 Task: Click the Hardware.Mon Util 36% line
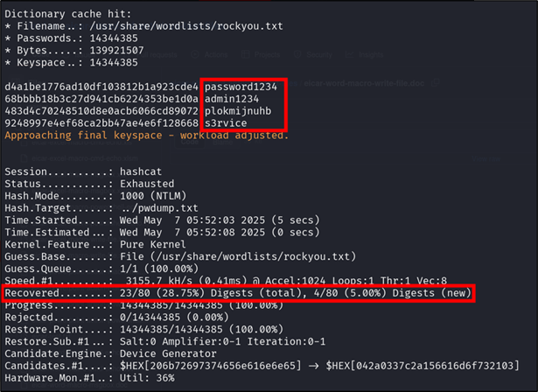click(x=89, y=378)
